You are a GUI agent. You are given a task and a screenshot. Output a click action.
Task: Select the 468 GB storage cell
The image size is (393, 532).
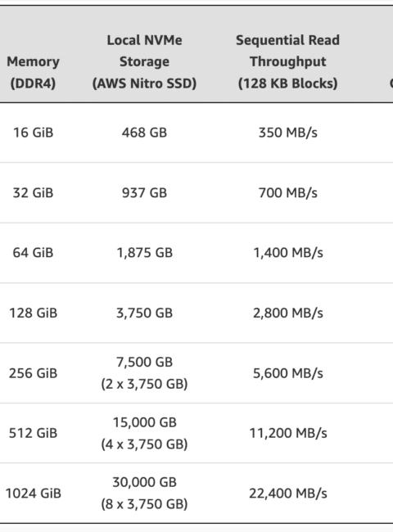pos(144,133)
